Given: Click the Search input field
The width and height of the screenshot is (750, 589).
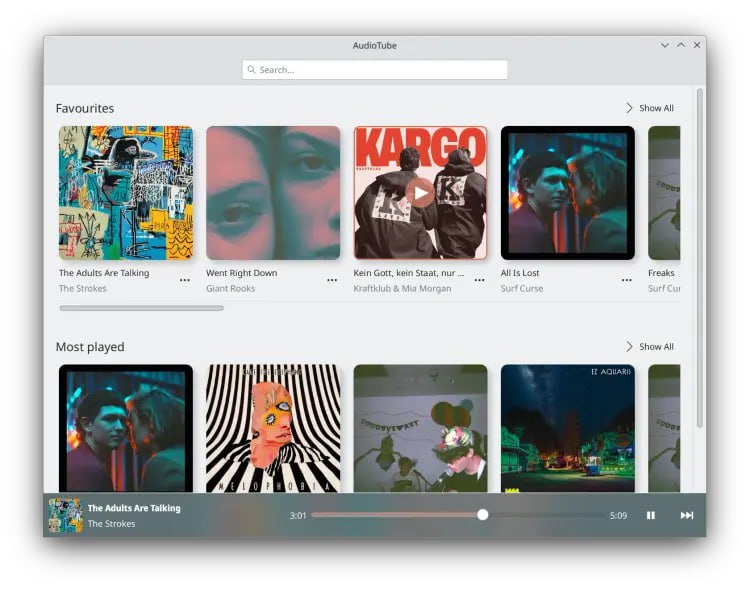Looking at the screenshot, I should pyautogui.click(x=380, y=70).
